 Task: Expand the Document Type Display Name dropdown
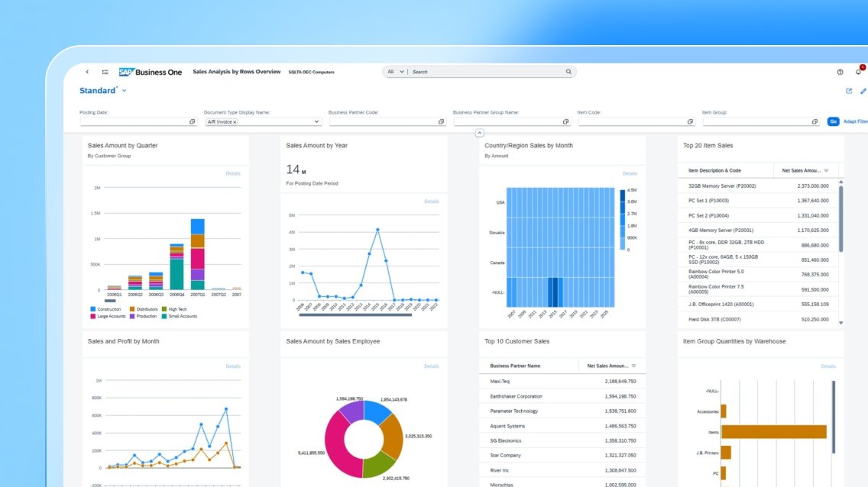coord(316,121)
